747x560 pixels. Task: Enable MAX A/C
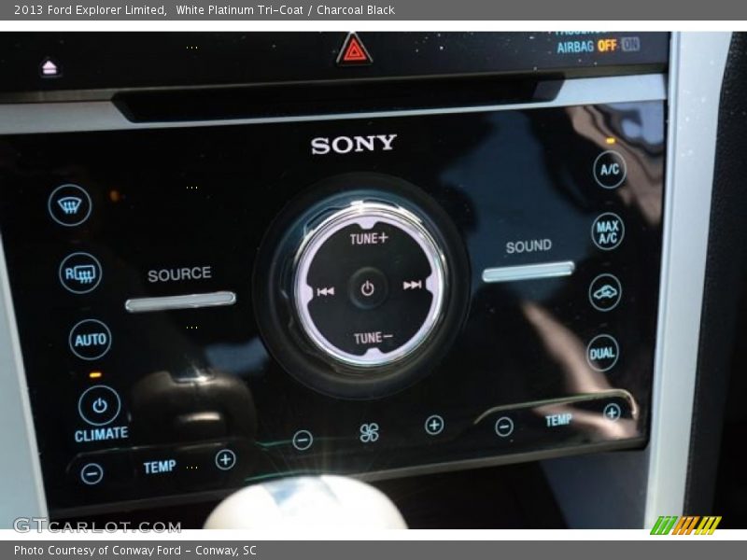click(x=608, y=231)
